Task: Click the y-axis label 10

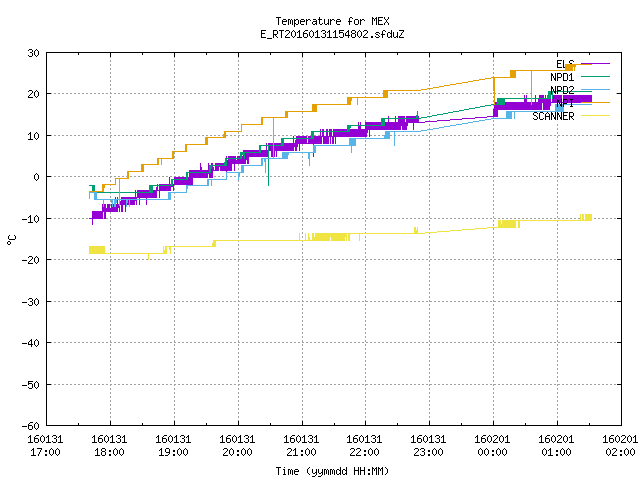Action: coord(33,136)
